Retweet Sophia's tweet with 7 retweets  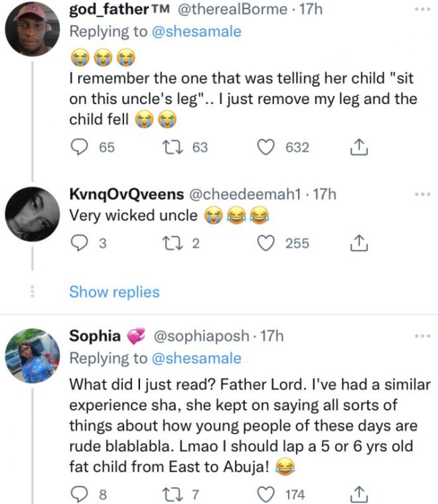pyautogui.click(x=178, y=493)
